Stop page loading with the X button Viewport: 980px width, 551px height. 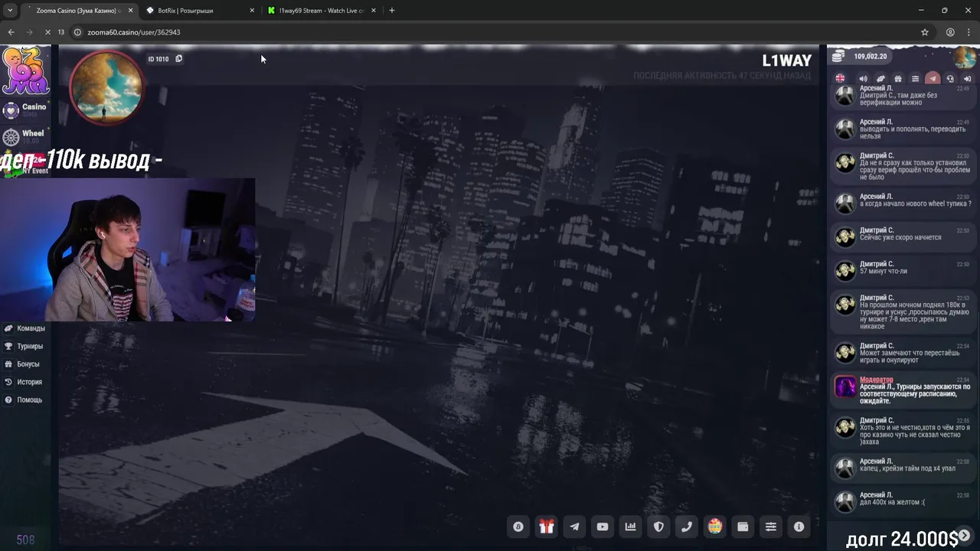(47, 32)
